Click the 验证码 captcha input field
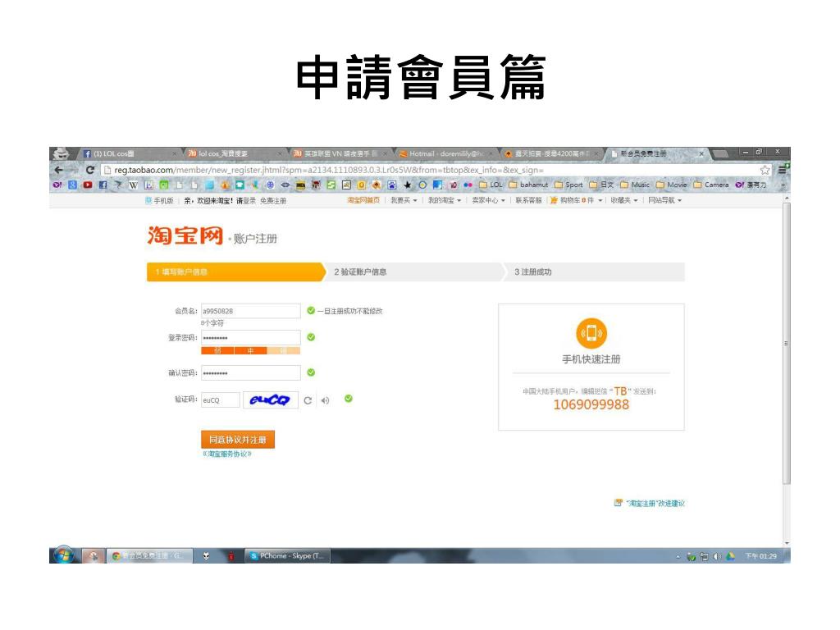Viewport: 840px width, 630px height. tap(220, 399)
